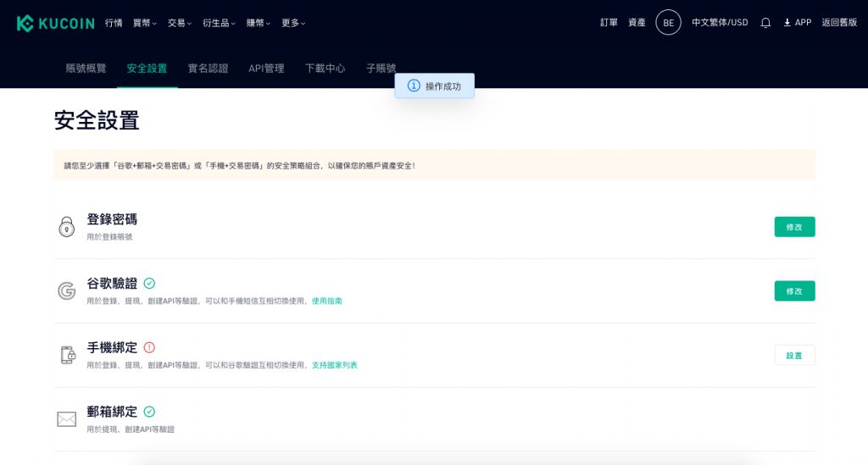Click the 手機綁定 heading

point(112,348)
